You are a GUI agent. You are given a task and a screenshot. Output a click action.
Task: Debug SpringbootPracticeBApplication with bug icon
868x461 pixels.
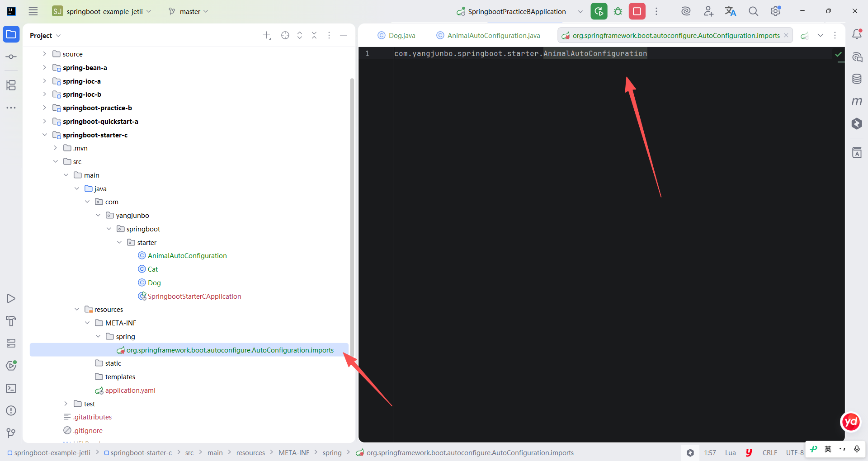(618, 11)
